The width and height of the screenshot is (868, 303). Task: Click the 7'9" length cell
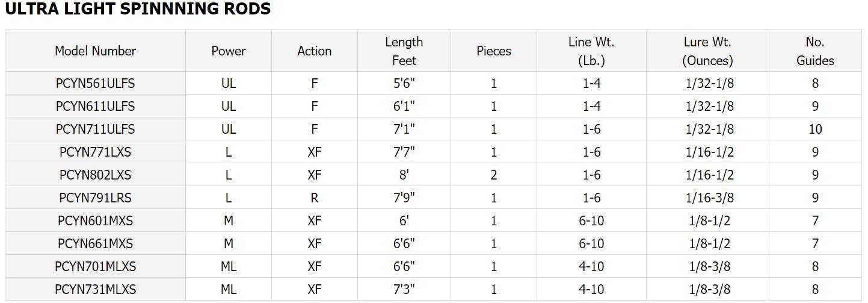pos(404,198)
